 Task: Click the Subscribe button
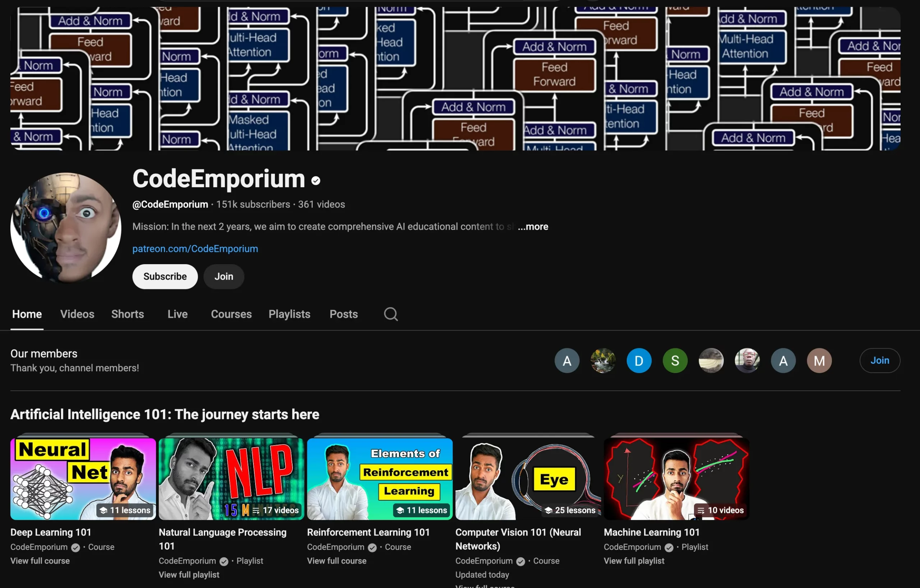coord(165,276)
